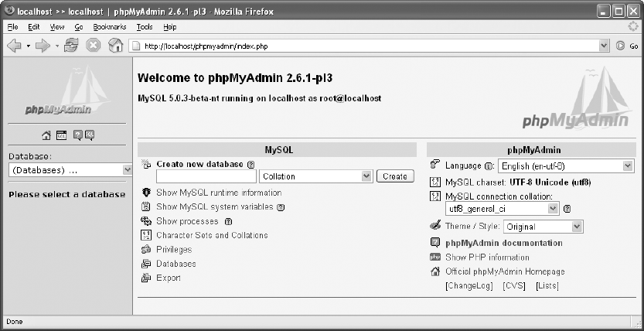
Task: Open the phpMyAdmin documentation link
Action: tap(504, 243)
